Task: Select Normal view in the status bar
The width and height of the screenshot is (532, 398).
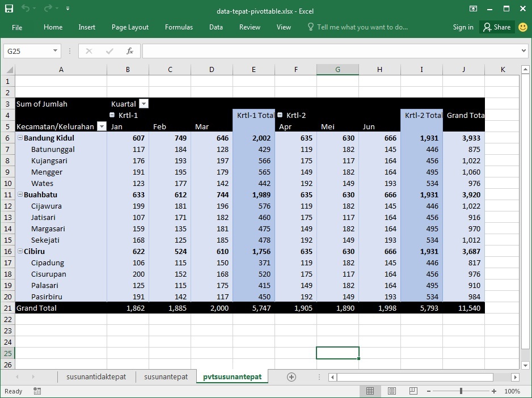Action: (370, 391)
